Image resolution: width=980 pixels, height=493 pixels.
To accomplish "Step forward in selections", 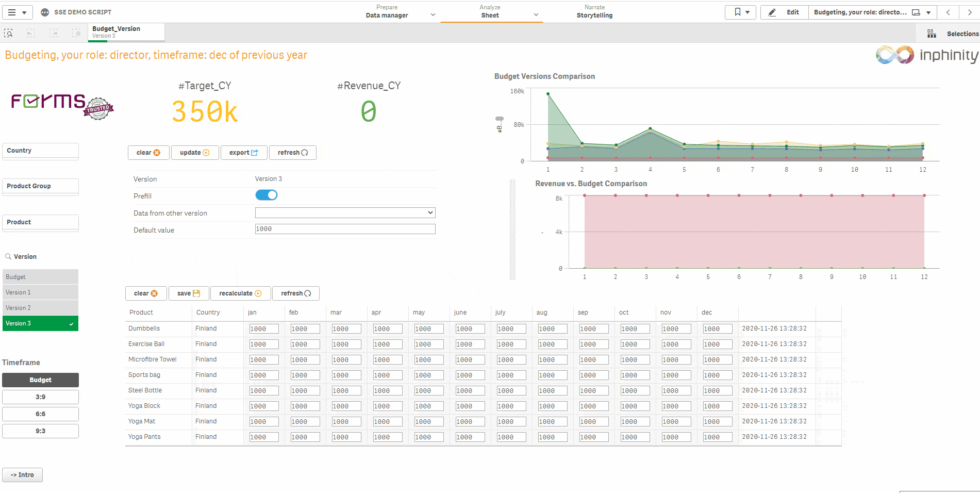I will click(54, 34).
